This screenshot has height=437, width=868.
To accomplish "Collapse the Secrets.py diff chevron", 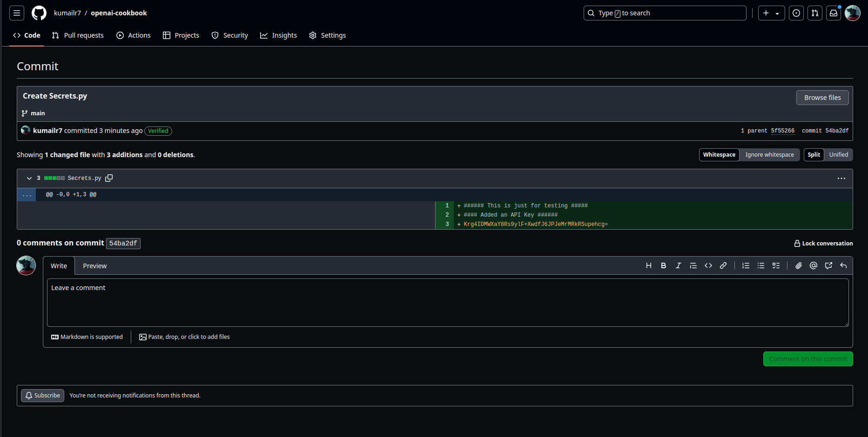I will tap(29, 178).
